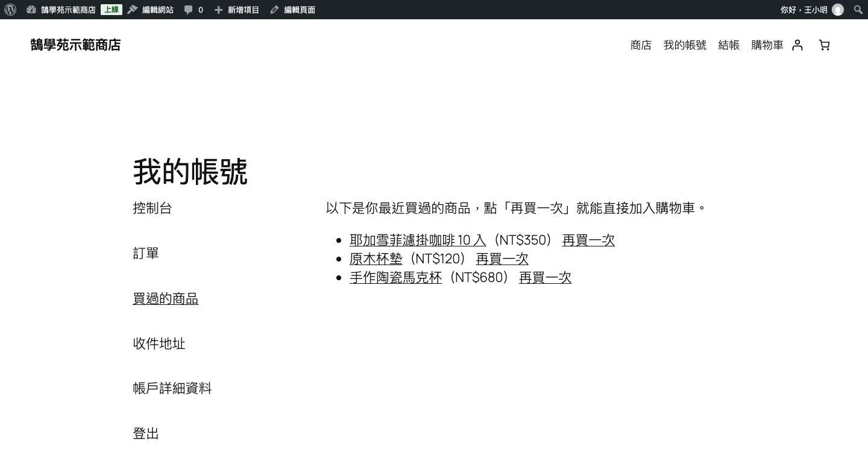The width and height of the screenshot is (868, 470).
Task: Open the comments bubble in admin bar
Action: click(x=193, y=10)
